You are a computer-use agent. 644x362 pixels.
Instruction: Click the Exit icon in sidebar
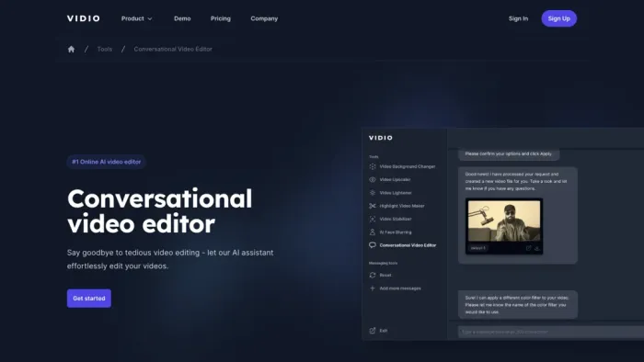[x=373, y=331]
